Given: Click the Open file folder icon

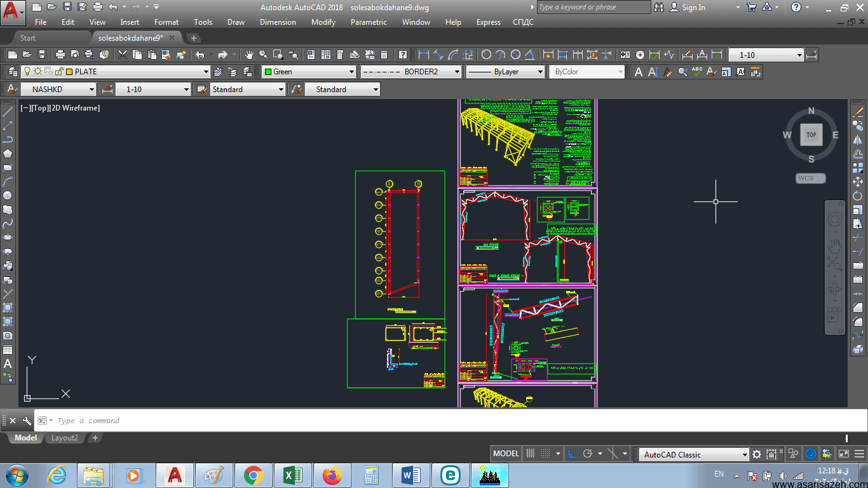Looking at the screenshot, I should (28, 55).
